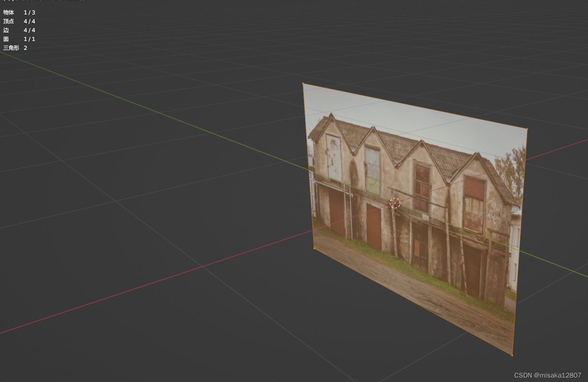
Task: Click the 三角形 2 statistics line
Action: click(x=15, y=48)
